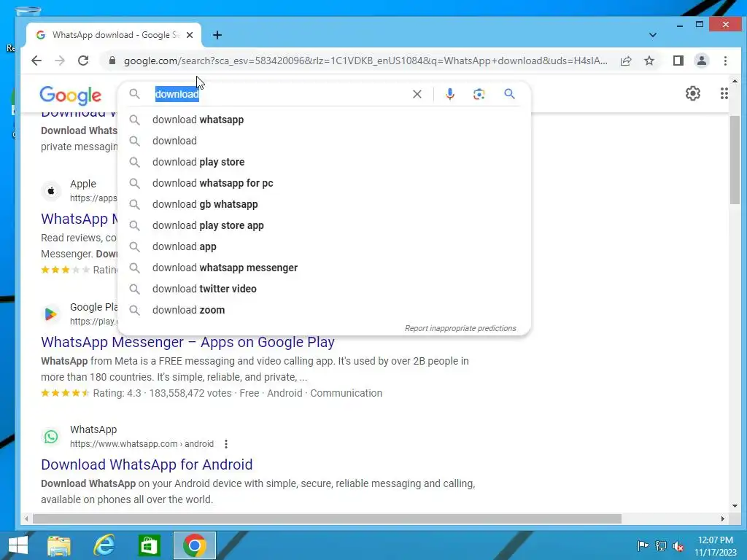Open the Windows Start menu
This screenshot has width=747, height=560.
click(18, 545)
